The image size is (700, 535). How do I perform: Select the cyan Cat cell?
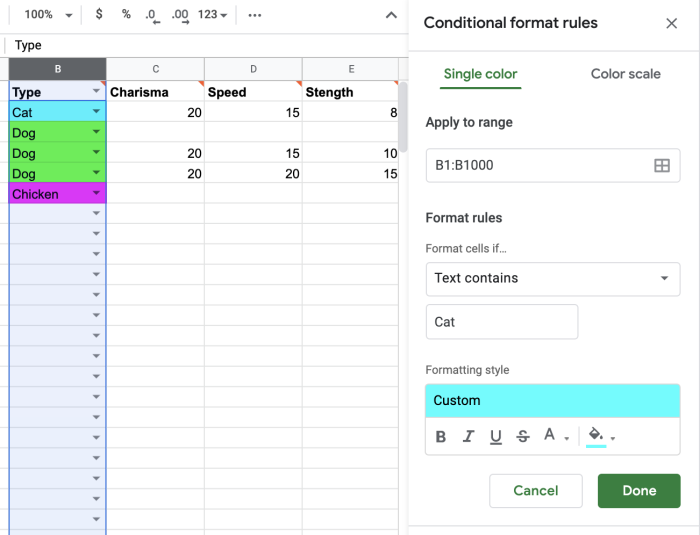[x=57, y=112]
